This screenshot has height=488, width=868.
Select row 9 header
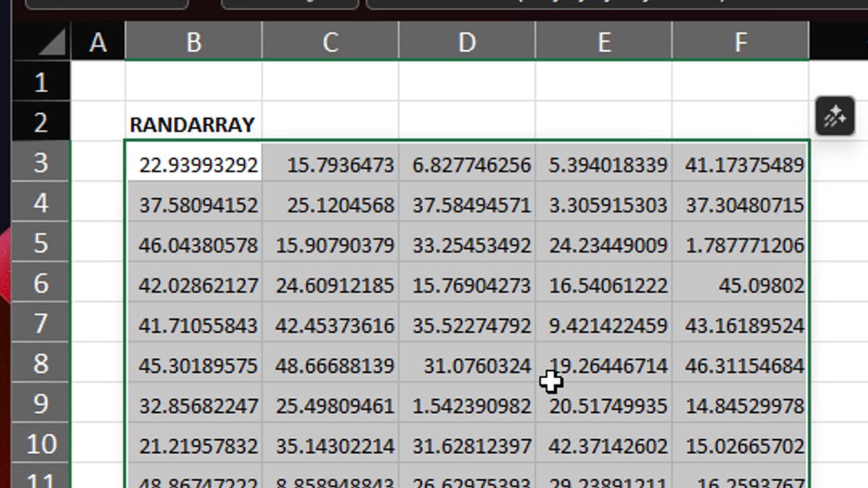41,403
